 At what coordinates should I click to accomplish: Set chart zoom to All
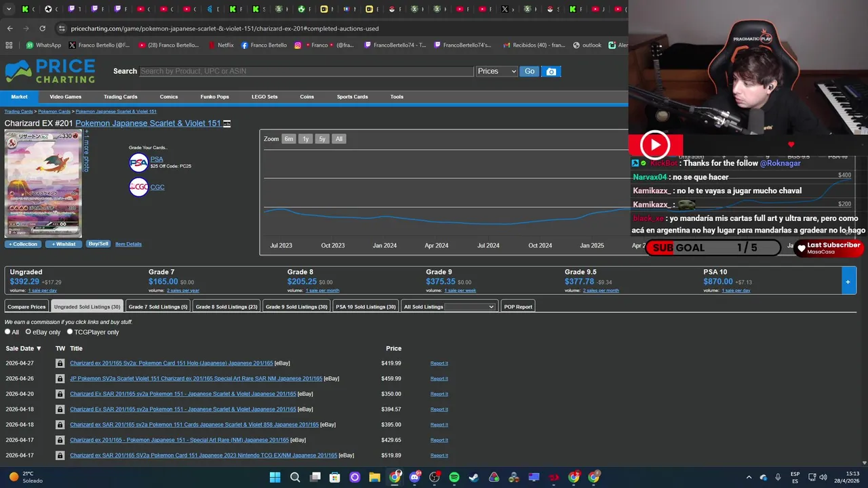339,139
